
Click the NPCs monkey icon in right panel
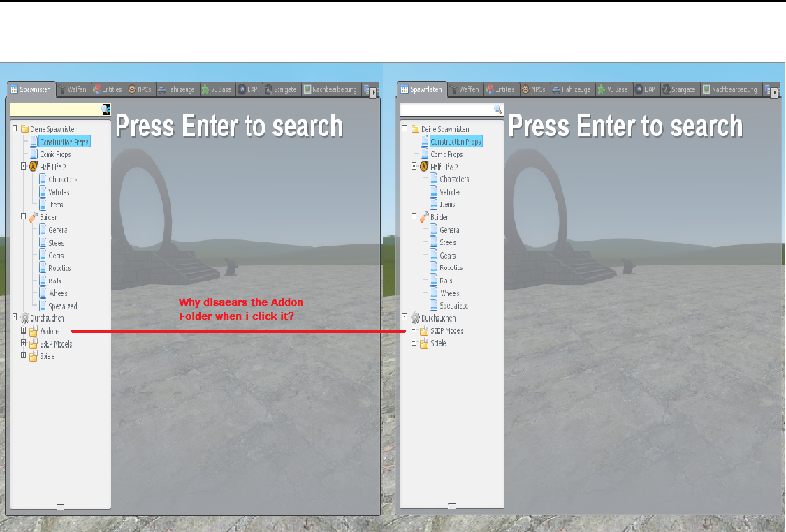[525, 90]
